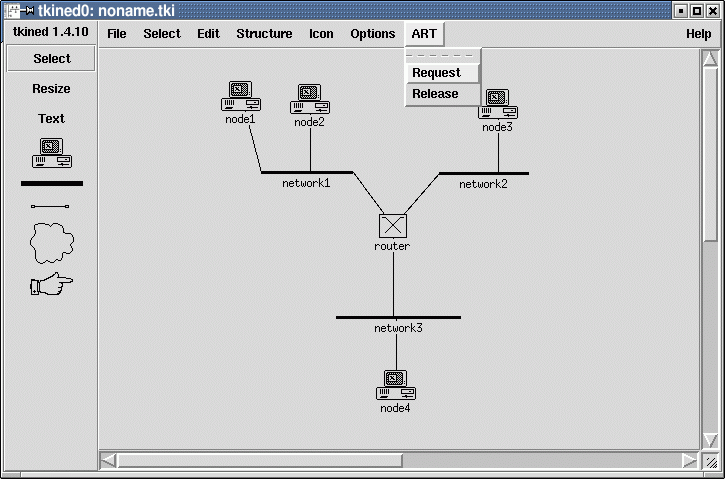Screen dimensions: 725x479
Task: Choose the thin link line tool
Action: point(51,206)
